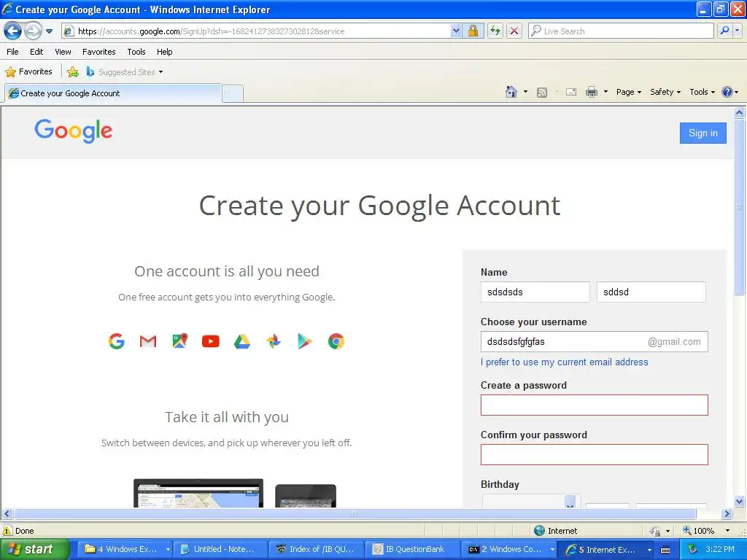Image resolution: width=747 pixels, height=560 pixels.
Task: Click the Google Play icon
Action: click(305, 341)
